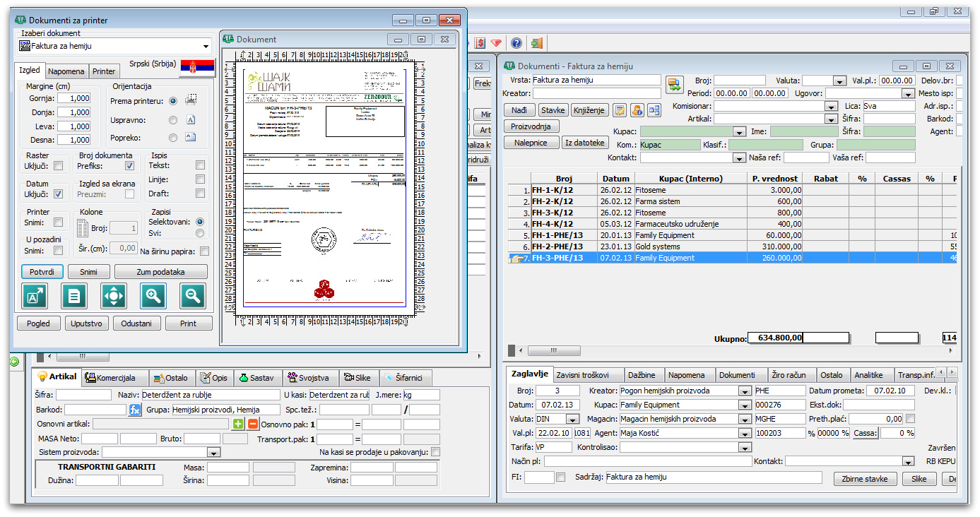980x517 pixels.
Task: Open the Izaberi dokument dropdown
Action: point(206,46)
